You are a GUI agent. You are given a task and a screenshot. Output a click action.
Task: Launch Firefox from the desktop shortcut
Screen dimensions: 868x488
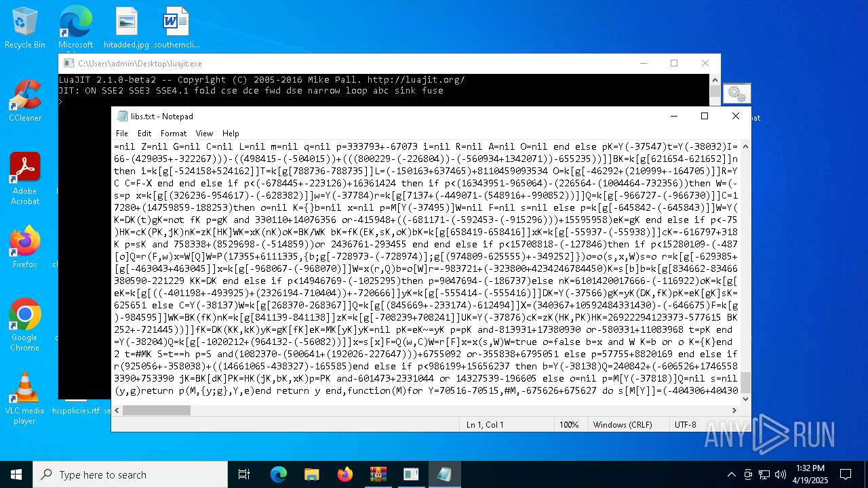pos(25,247)
